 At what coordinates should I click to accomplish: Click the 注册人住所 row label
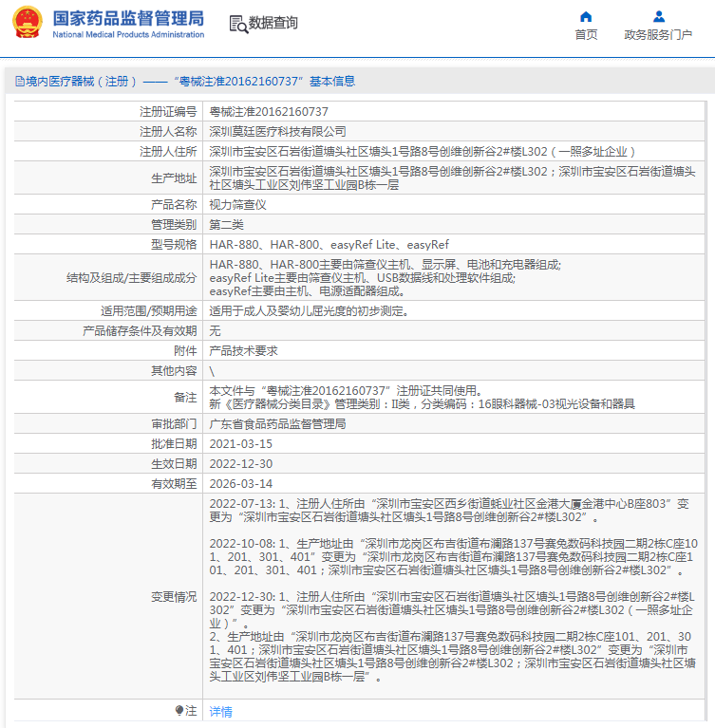[x=168, y=152]
